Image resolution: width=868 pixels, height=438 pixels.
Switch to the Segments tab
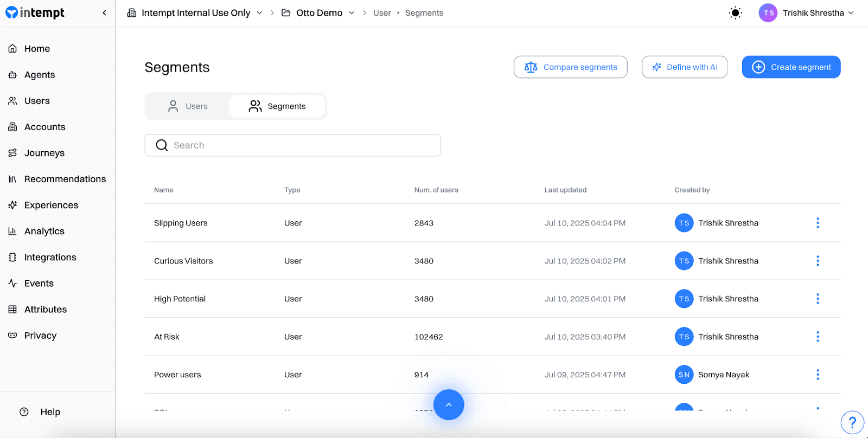pyautogui.click(x=277, y=106)
